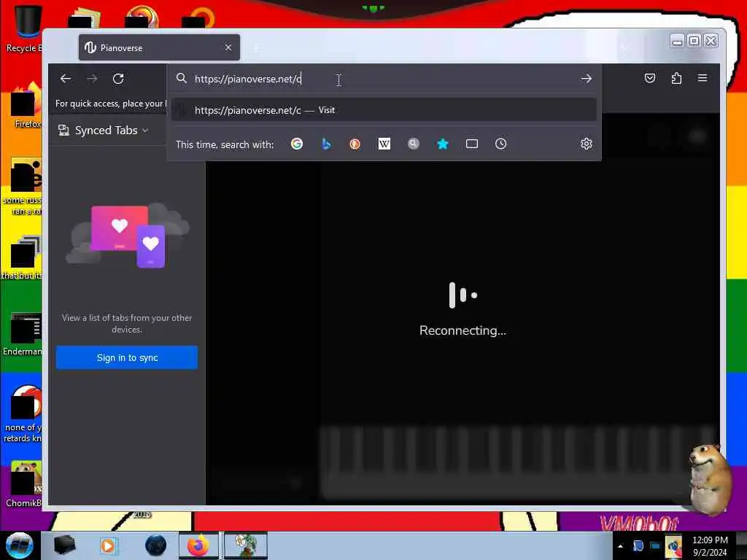
Task: Maximize the Firefox window
Action: [x=694, y=42]
